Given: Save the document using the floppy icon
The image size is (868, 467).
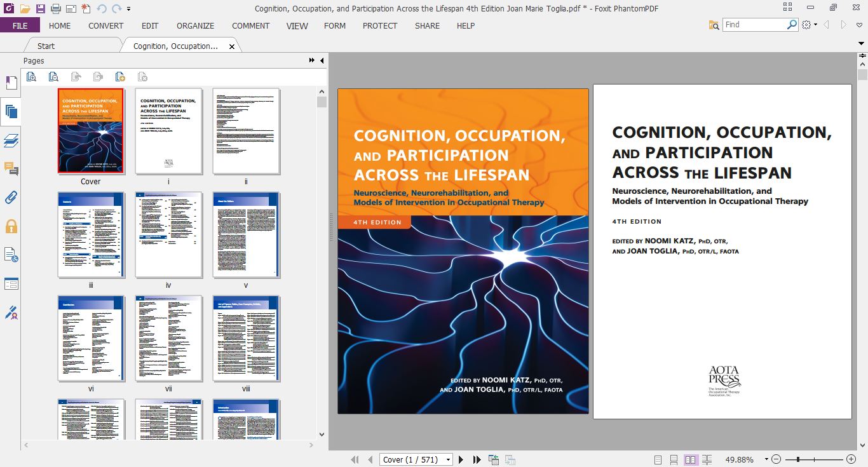Looking at the screenshot, I should [x=41, y=9].
